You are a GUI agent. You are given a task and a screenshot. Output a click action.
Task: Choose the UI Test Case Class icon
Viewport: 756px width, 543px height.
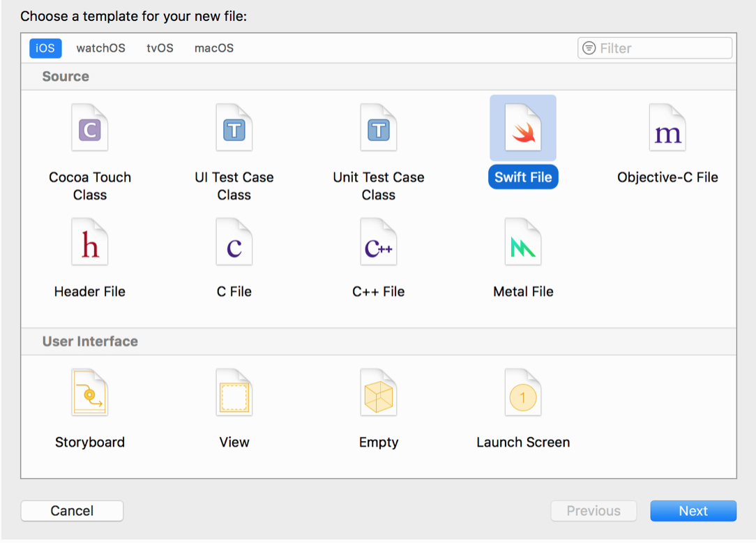(x=234, y=129)
